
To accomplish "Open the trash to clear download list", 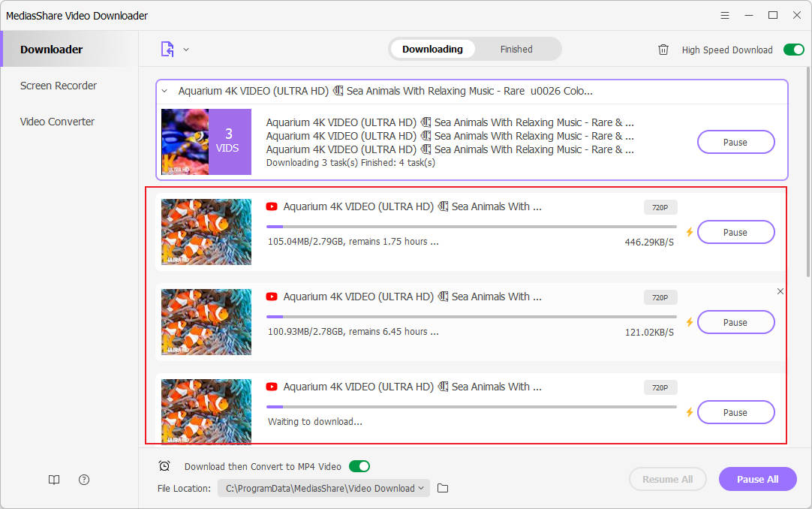I will click(663, 49).
